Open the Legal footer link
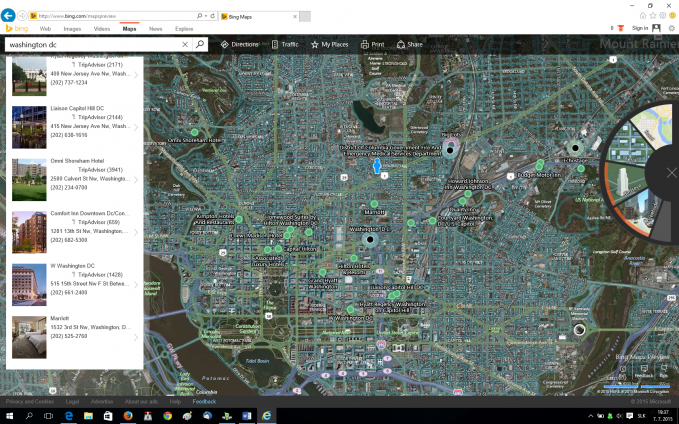This screenshot has height=424, width=679. coord(72,401)
